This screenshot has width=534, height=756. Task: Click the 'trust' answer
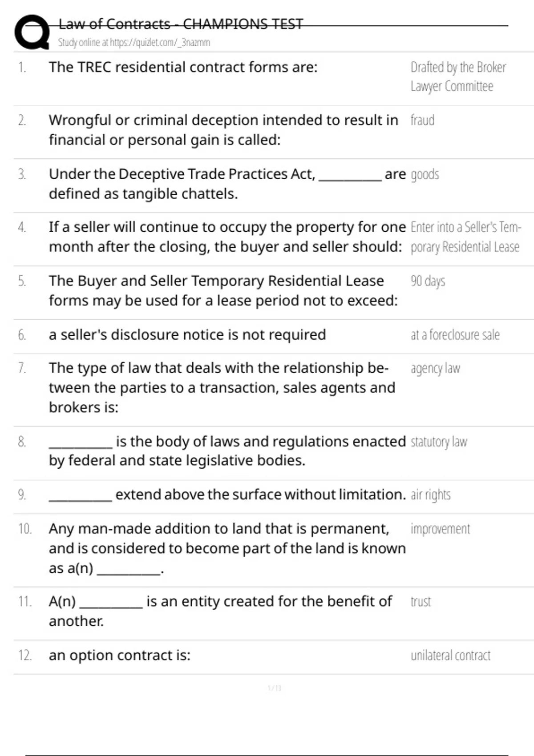tap(421, 602)
